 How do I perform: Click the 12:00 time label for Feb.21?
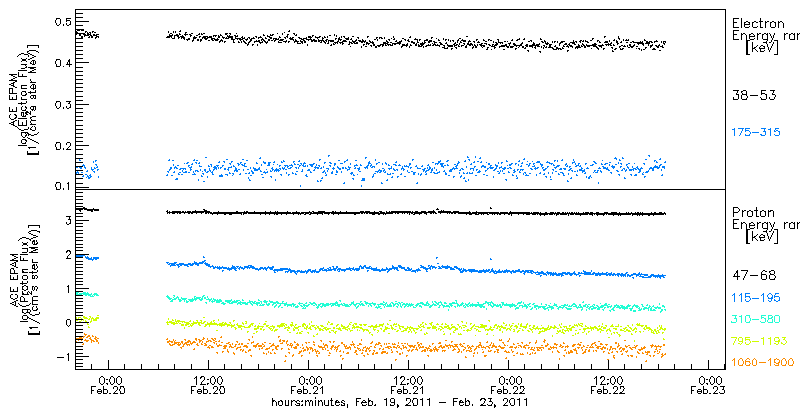point(408,380)
